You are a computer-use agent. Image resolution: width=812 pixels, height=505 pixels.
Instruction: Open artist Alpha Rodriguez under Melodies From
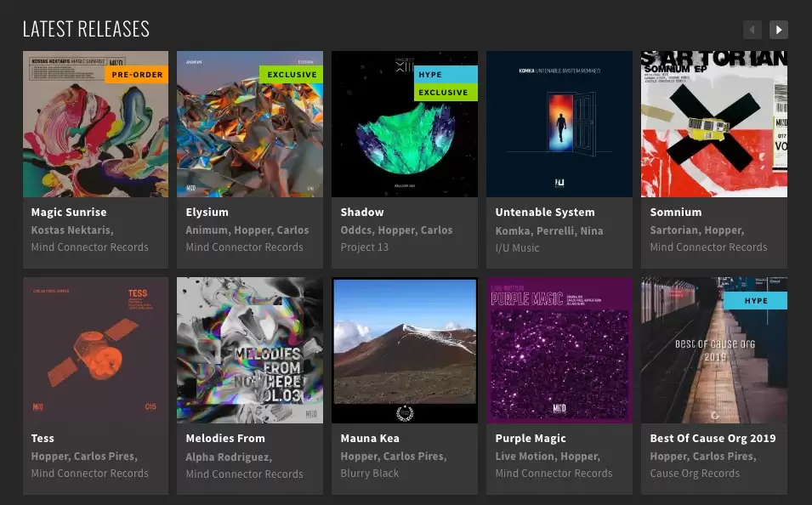(x=229, y=457)
